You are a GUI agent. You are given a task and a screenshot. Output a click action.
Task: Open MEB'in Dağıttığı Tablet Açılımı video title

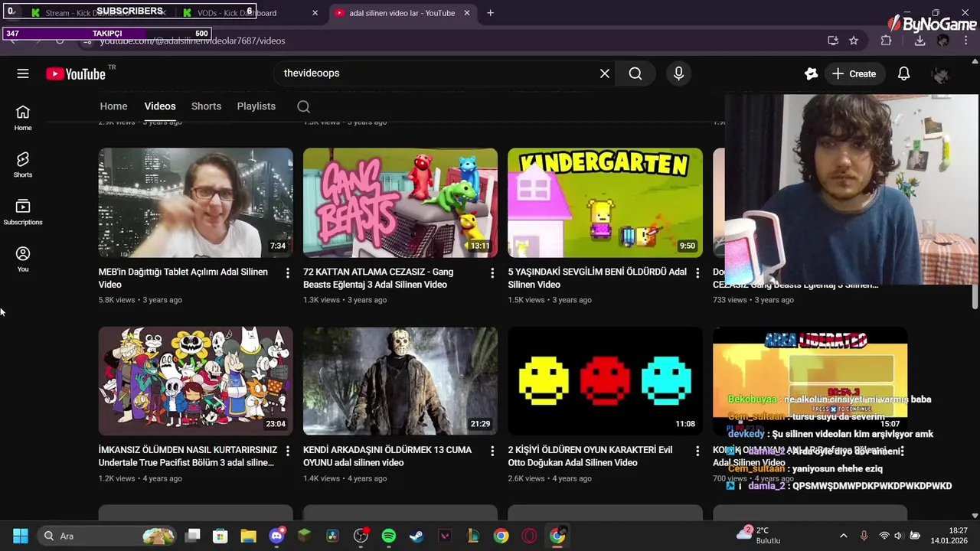click(x=183, y=278)
